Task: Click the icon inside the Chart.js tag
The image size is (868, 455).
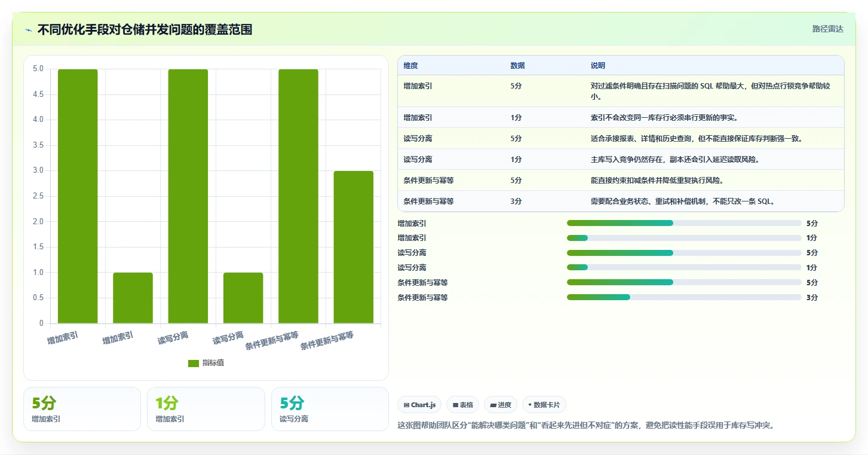Action: 407,405
